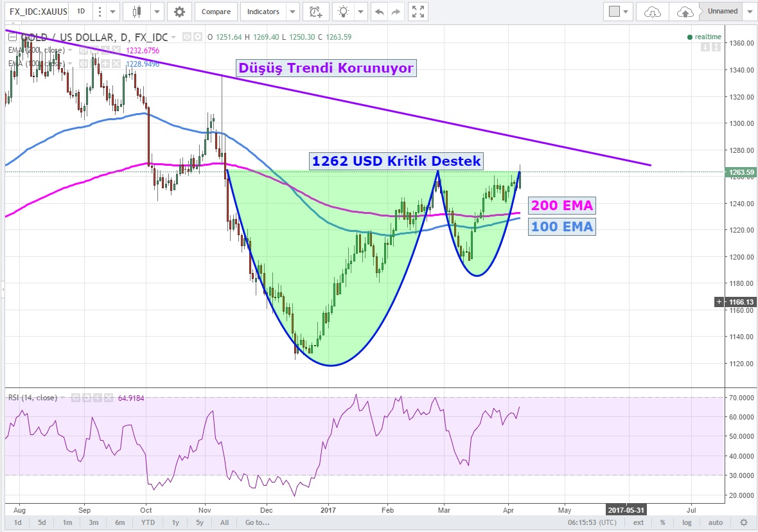The width and height of the screenshot is (758, 532).
Task: Select the 6m time range
Action: coord(119,522)
